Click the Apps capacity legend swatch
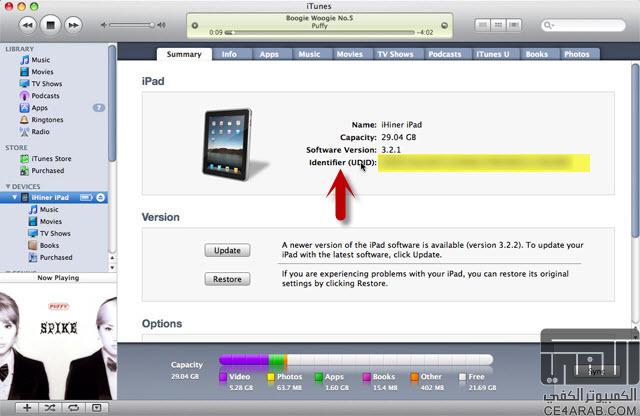Viewport: 640px width, 416px height. pyautogui.click(x=319, y=377)
